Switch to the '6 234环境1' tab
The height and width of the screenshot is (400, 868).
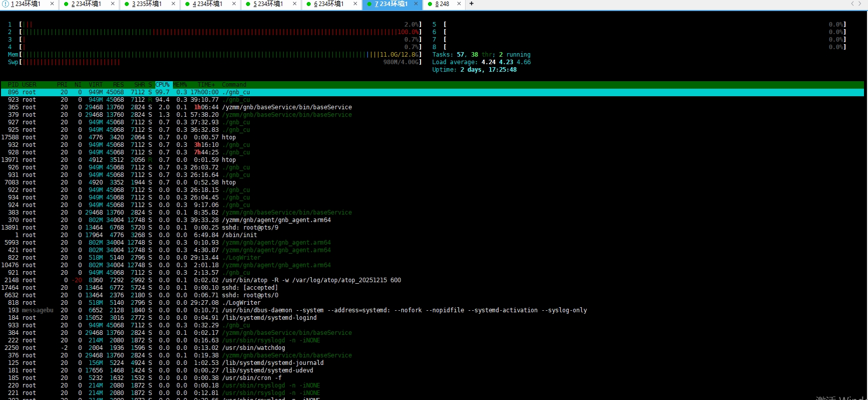coord(328,4)
